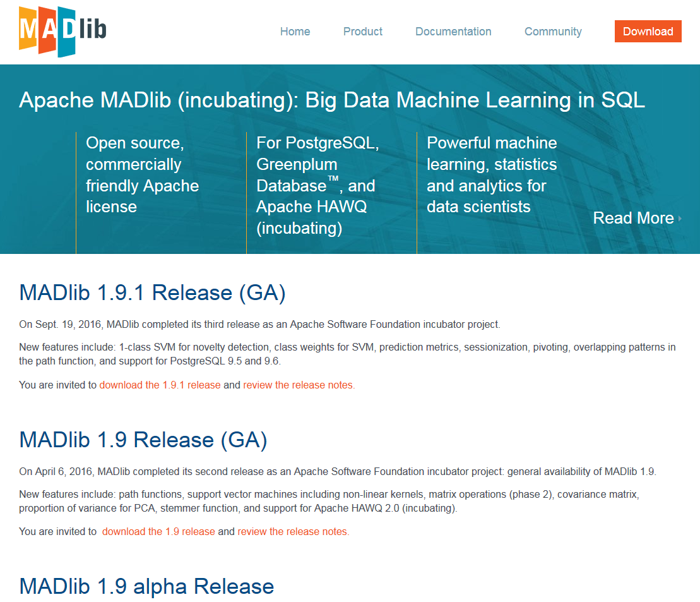This screenshot has width=700, height=602.
Task: Click the Apache MADlib banner title
Action: (331, 100)
